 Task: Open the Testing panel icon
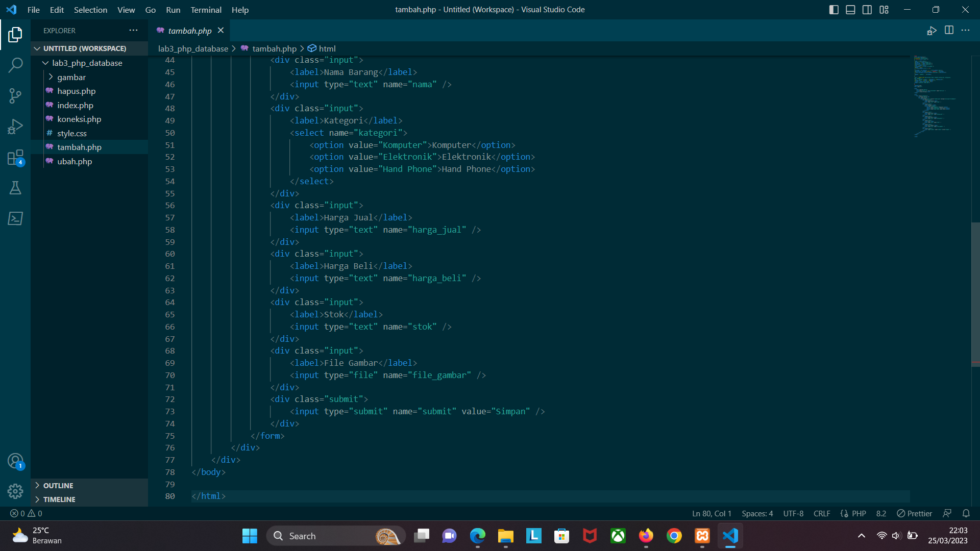[x=15, y=187]
